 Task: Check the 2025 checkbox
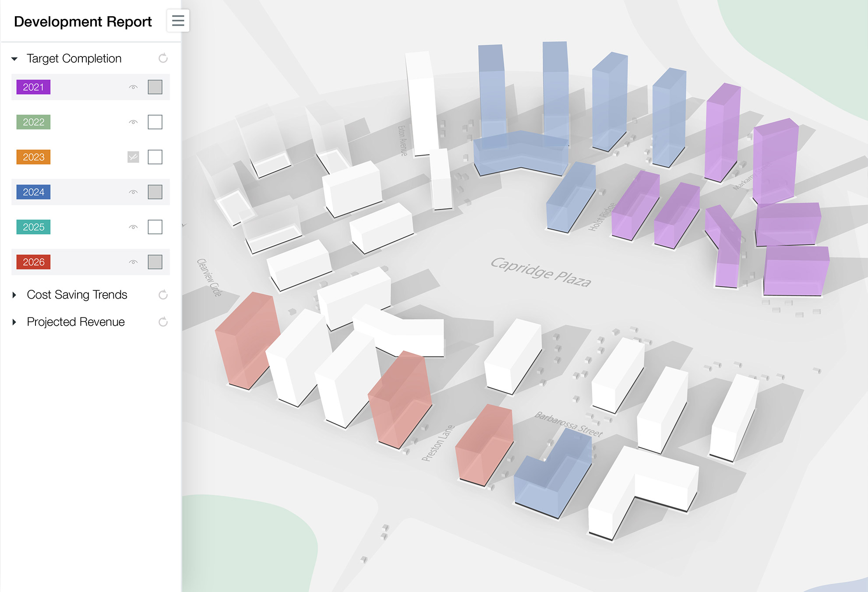(155, 227)
